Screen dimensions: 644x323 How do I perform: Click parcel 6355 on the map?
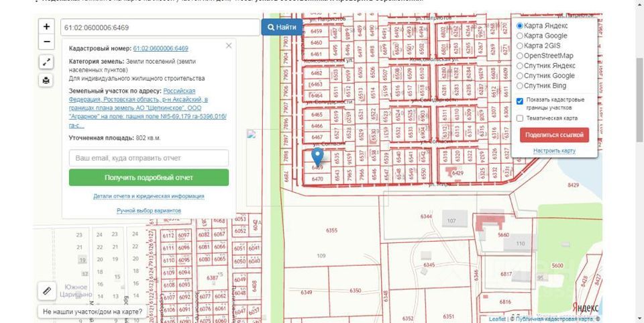click(331, 230)
